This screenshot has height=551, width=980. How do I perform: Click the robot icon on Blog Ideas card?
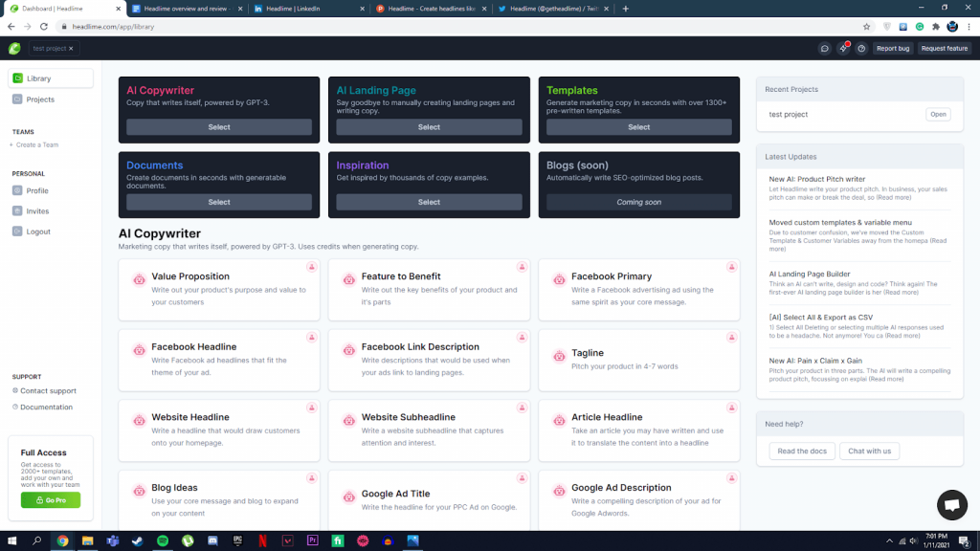coord(139,491)
